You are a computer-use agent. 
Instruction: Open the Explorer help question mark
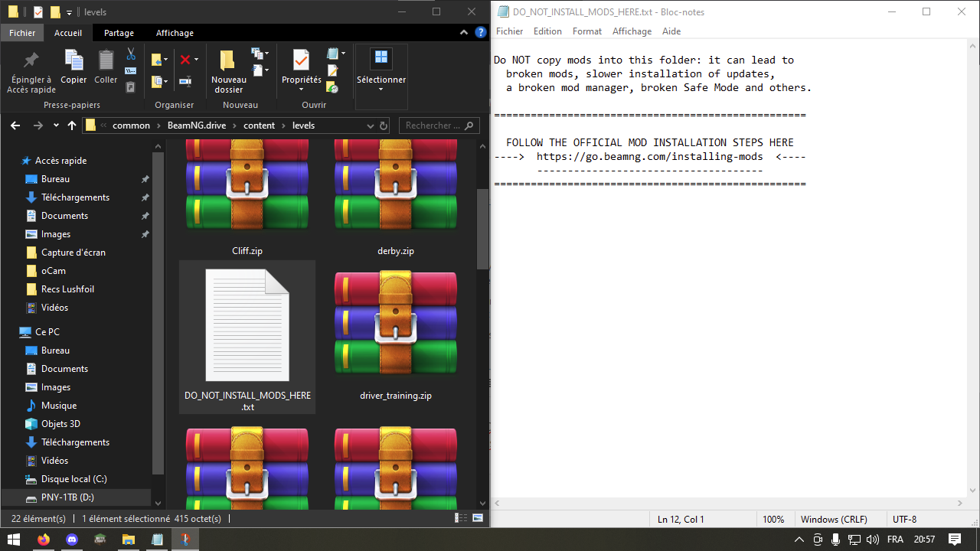pyautogui.click(x=480, y=33)
